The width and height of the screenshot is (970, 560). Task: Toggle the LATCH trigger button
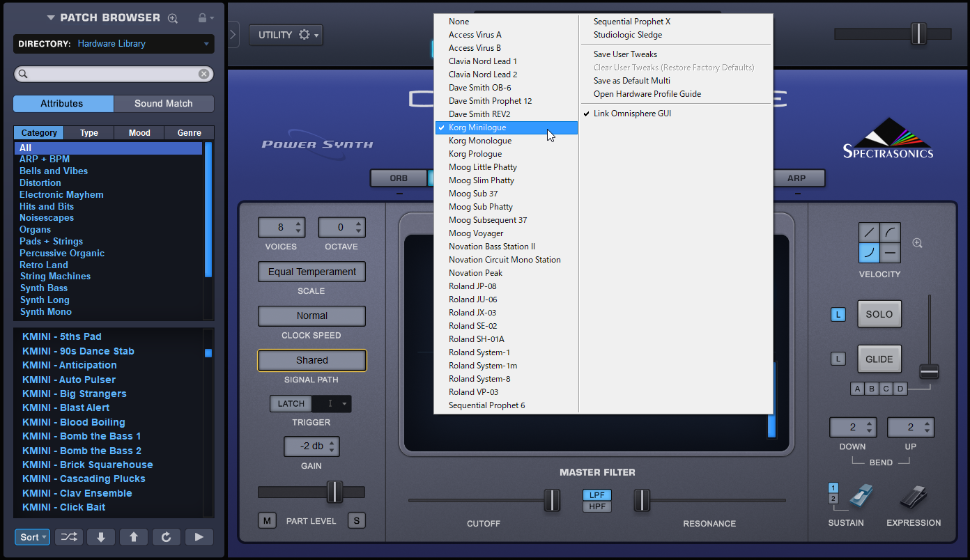(x=291, y=404)
